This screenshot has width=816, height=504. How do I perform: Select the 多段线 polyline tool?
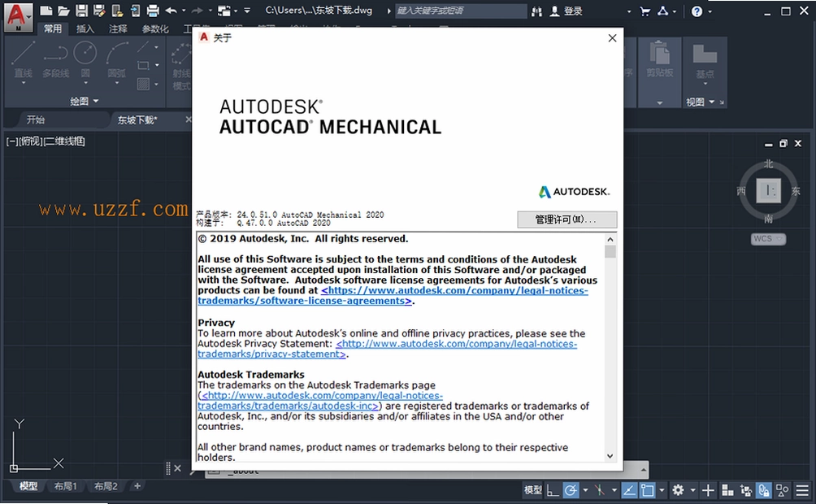(56, 60)
